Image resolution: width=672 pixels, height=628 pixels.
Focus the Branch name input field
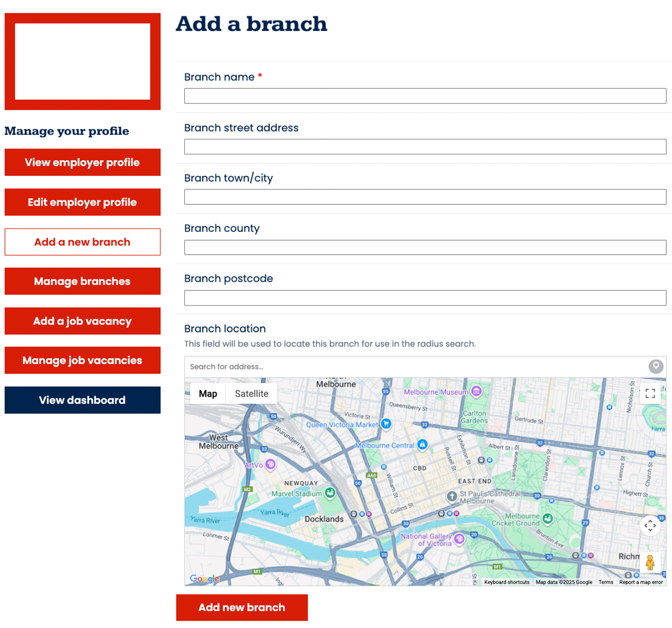424,96
